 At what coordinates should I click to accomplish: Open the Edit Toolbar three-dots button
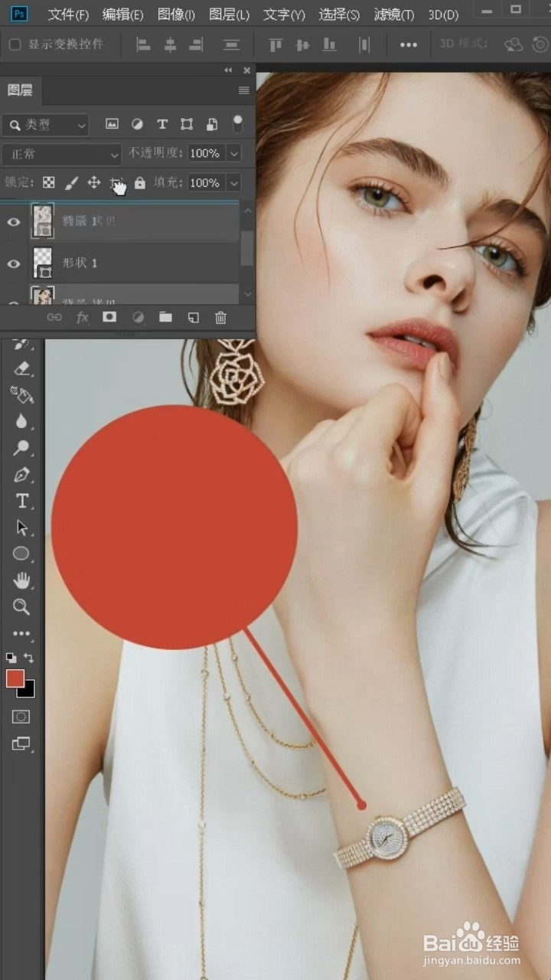(x=21, y=634)
